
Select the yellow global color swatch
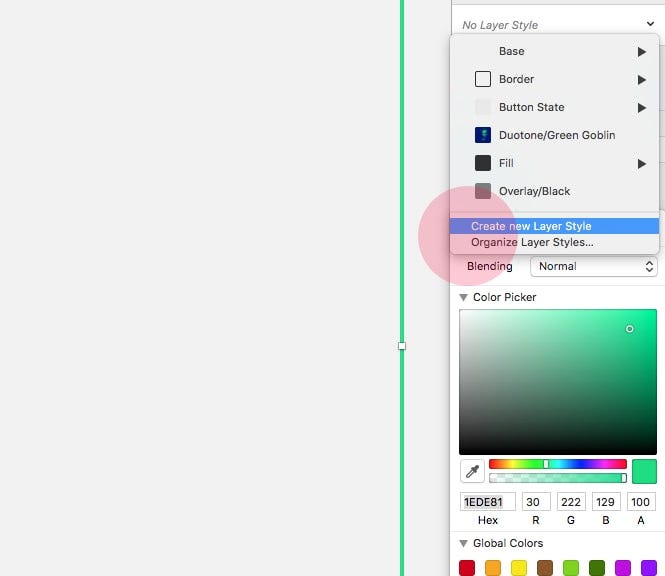pos(519,568)
